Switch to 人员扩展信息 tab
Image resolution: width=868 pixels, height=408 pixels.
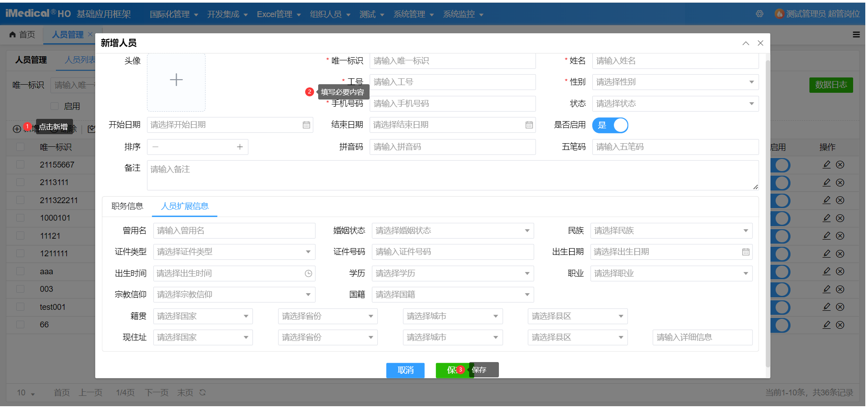tap(185, 206)
